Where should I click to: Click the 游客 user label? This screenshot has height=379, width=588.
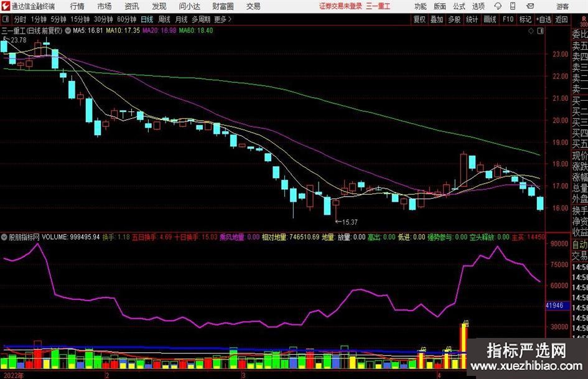coord(562,6)
